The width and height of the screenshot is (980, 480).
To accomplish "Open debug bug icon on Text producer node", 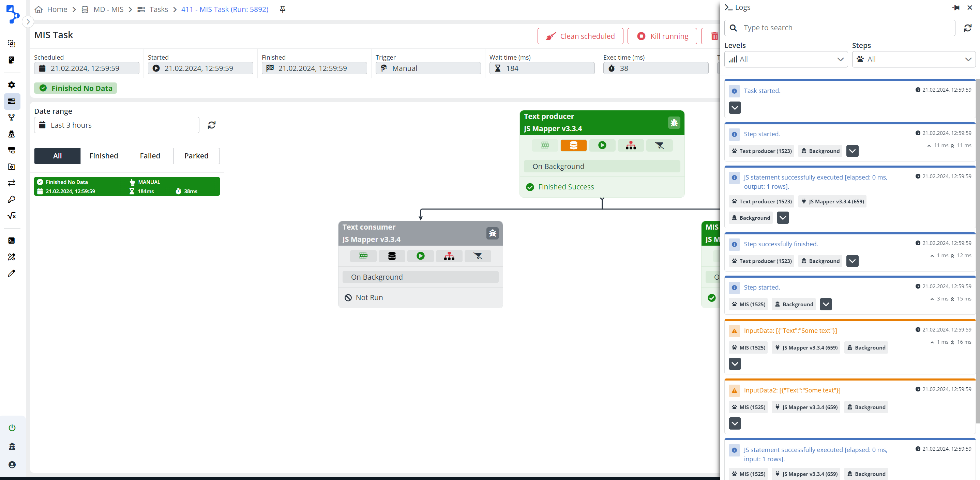I will (674, 123).
